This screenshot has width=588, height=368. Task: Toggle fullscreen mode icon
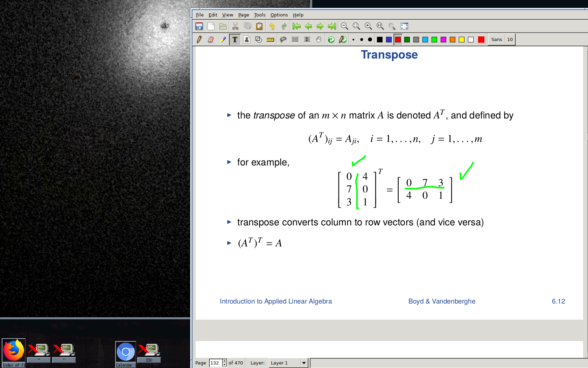click(404, 26)
